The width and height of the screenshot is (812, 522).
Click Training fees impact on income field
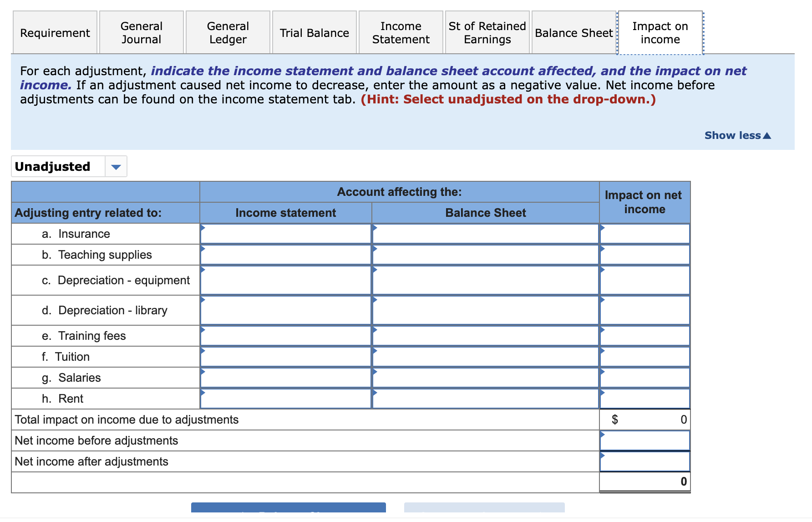645,336
